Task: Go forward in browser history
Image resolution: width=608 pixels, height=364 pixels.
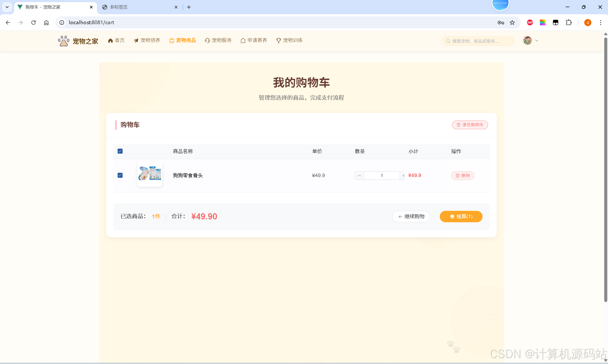Action: 21,23
